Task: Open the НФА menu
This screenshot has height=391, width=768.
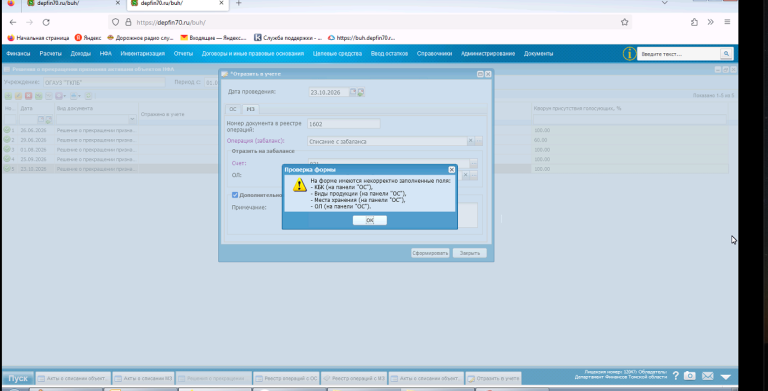Action: point(106,53)
